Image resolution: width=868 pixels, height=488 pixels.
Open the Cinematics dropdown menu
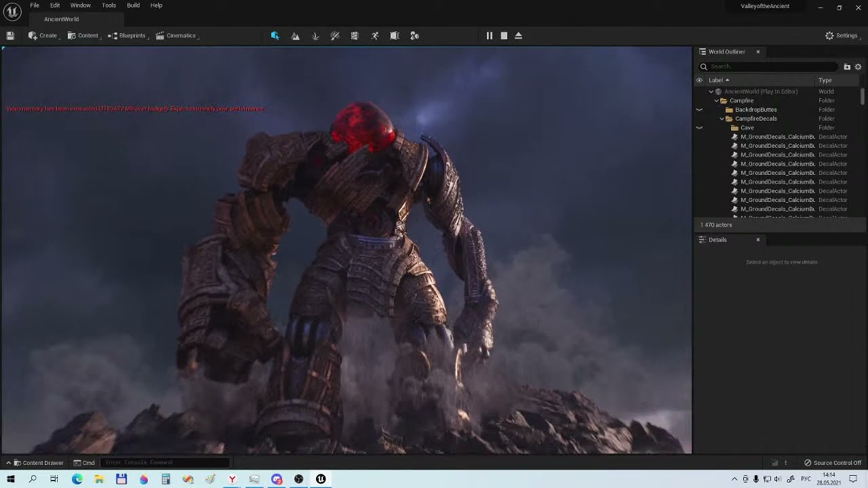click(176, 36)
